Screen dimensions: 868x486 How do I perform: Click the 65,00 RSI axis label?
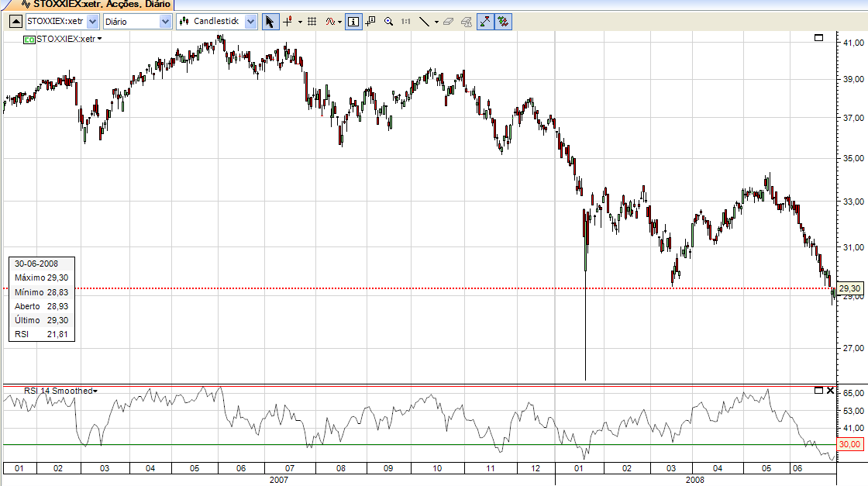(x=853, y=393)
